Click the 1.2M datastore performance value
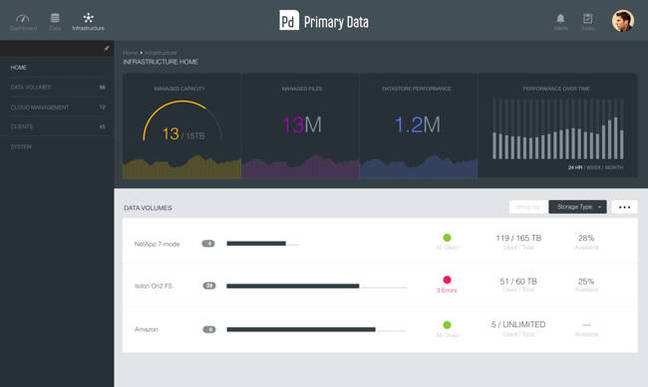 [417, 124]
